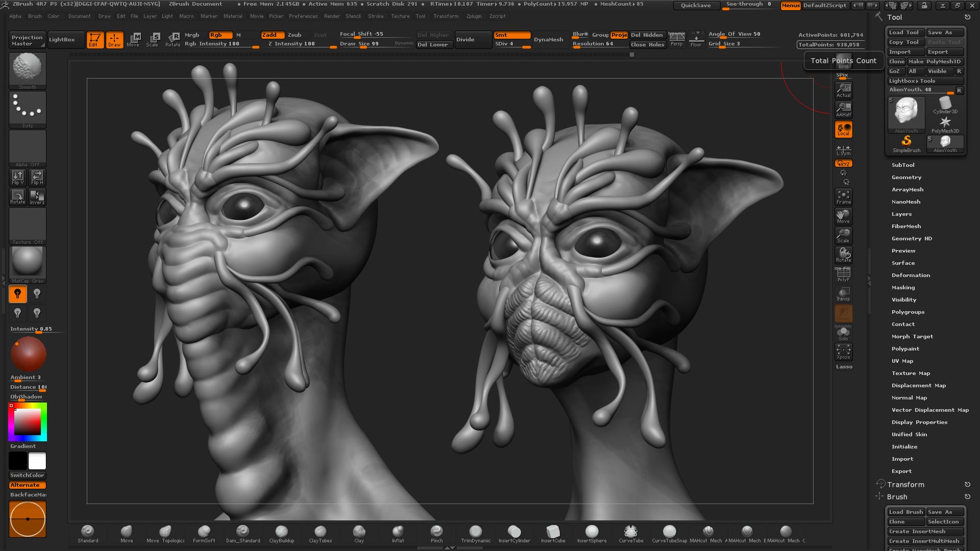This screenshot has width=980, height=551.
Task: Toggle Zsub mode
Action: pos(295,35)
